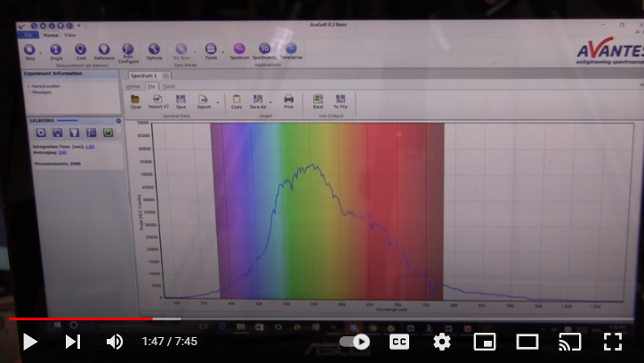Screen dimensions: 644x363
Task: Open the quick access toolbar dropdown
Action: (79, 26)
